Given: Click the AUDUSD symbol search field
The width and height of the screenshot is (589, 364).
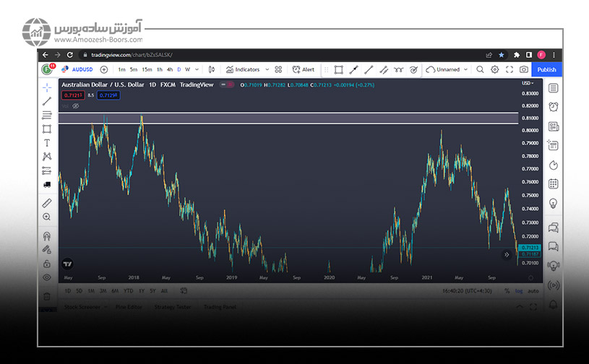Looking at the screenshot, I should coord(79,69).
